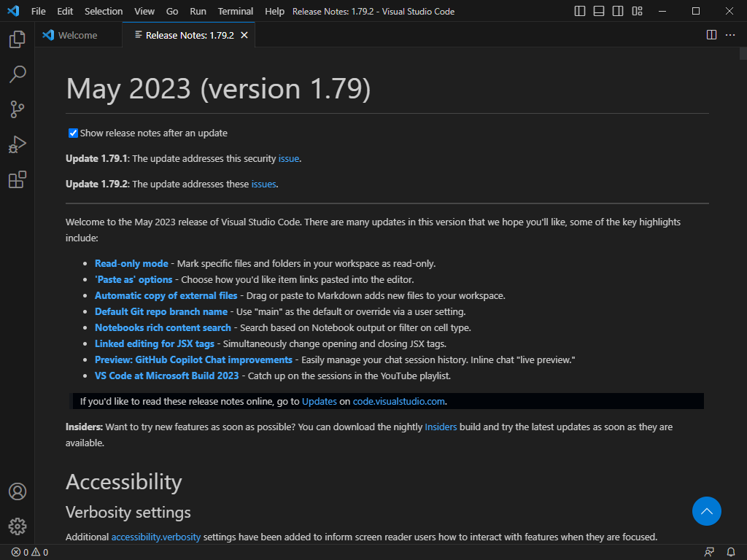Open the File menu

[38, 11]
